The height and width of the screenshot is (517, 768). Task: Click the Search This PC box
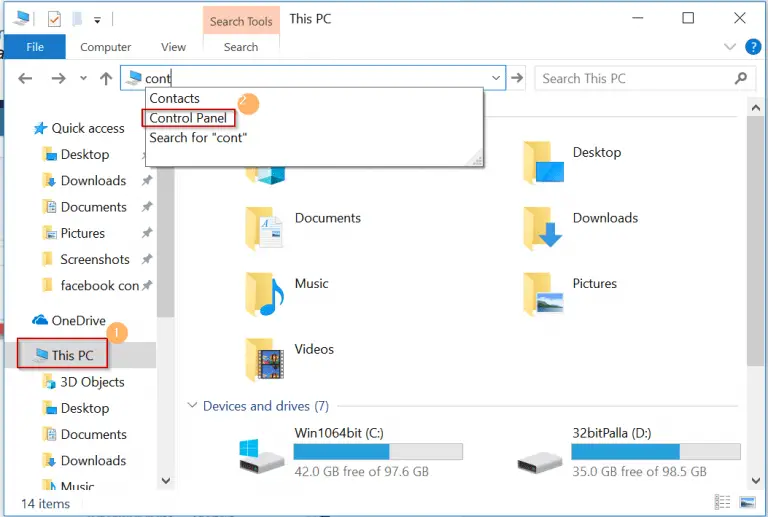[646, 78]
